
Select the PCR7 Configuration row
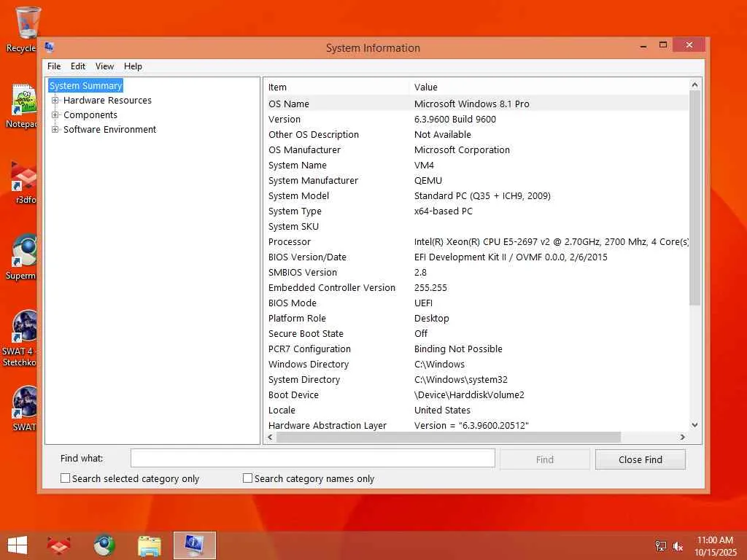coord(476,349)
